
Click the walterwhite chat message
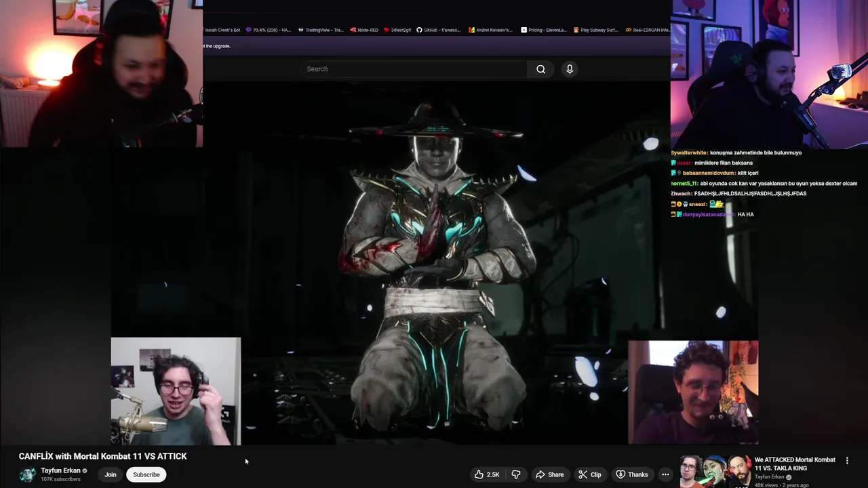click(x=736, y=152)
